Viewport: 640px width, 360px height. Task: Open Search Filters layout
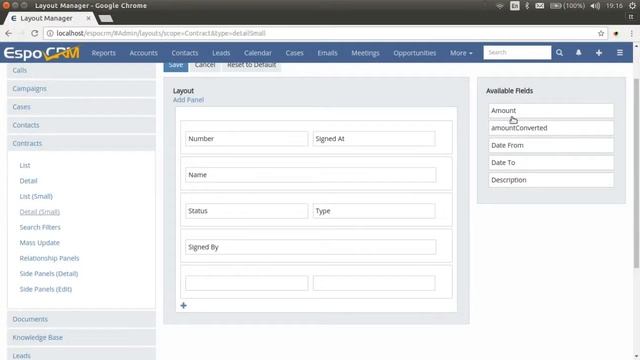click(40, 227)
